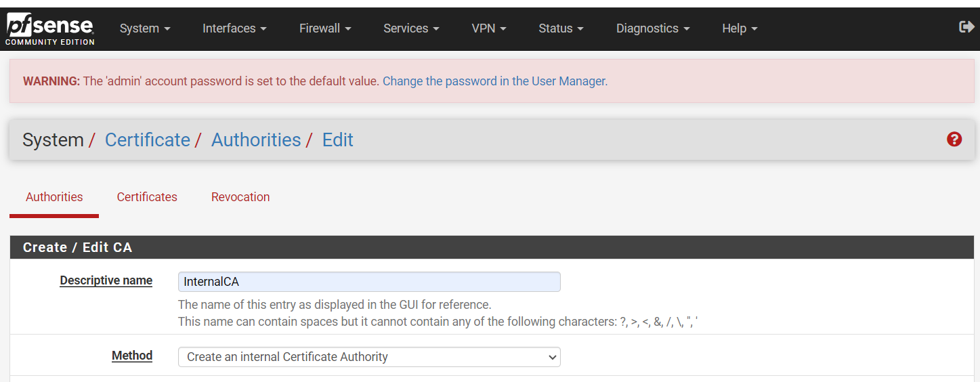980x382 pixels.
Task: Expand the Services menu
Action: [411, 28]
